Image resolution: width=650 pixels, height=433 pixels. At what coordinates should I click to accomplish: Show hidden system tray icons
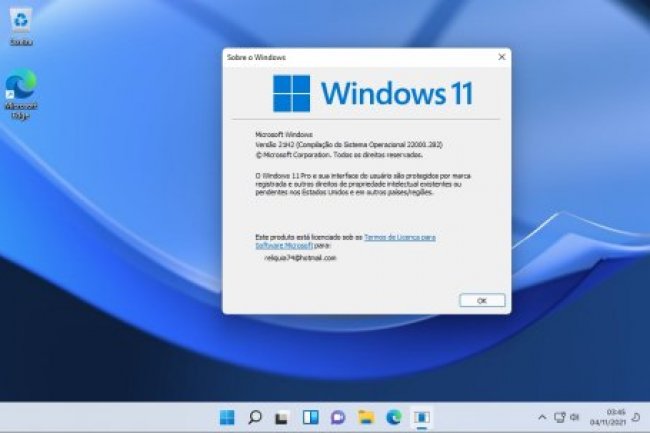tap(542, 417)
